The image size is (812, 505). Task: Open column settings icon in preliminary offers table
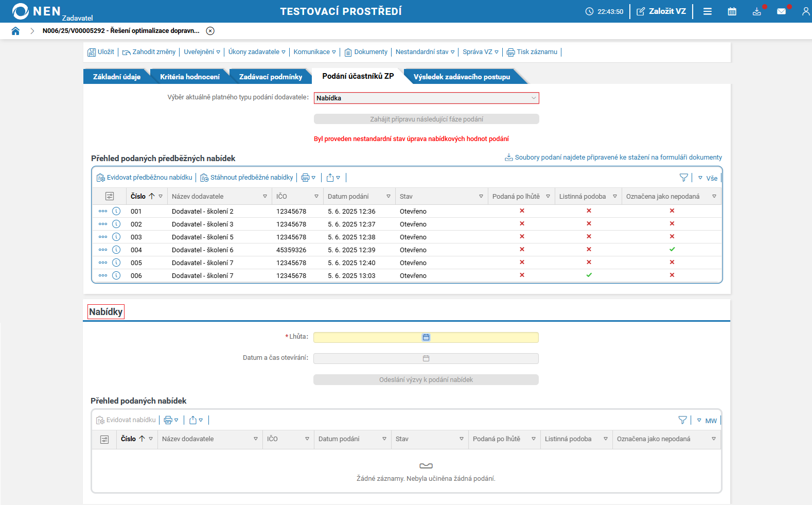pos(109,196)
